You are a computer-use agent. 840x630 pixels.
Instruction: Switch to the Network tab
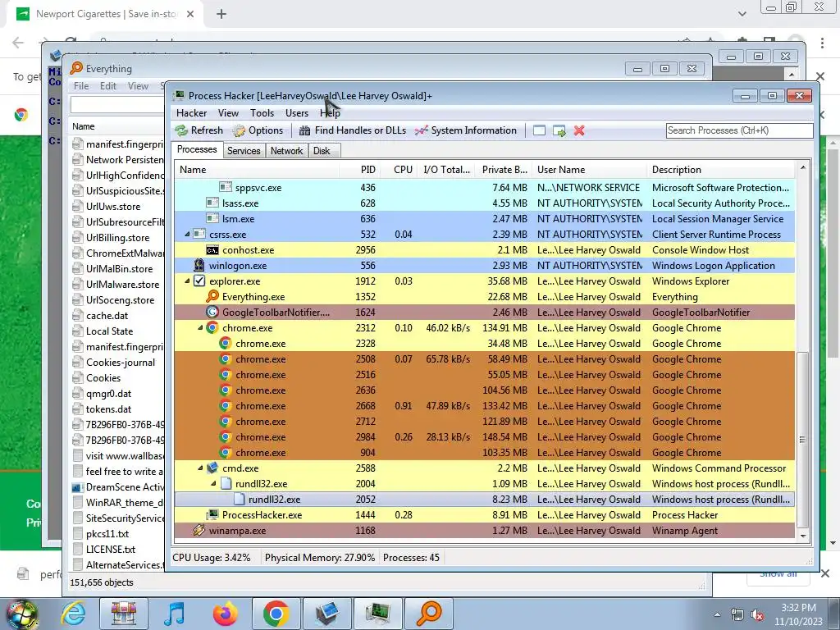[286, 151]
